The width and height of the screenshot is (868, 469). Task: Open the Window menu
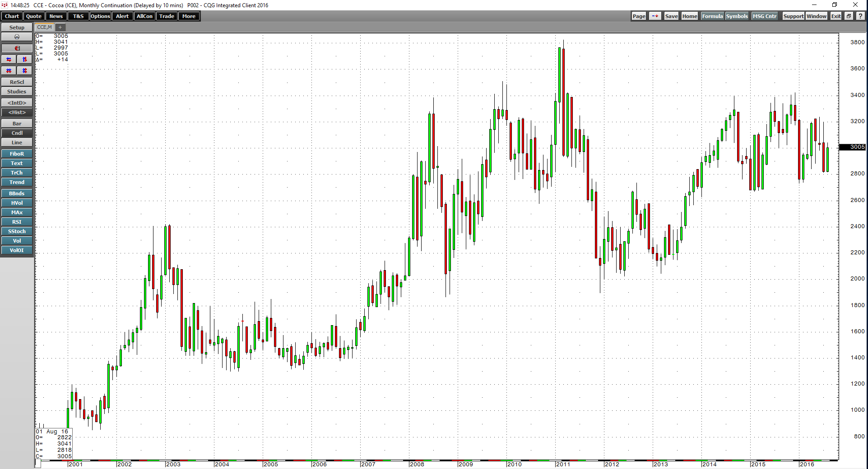(817, 16)
